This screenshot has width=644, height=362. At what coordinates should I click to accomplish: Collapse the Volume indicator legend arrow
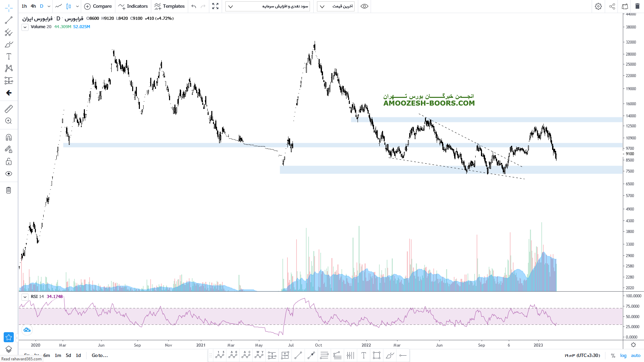pos(25,27)
